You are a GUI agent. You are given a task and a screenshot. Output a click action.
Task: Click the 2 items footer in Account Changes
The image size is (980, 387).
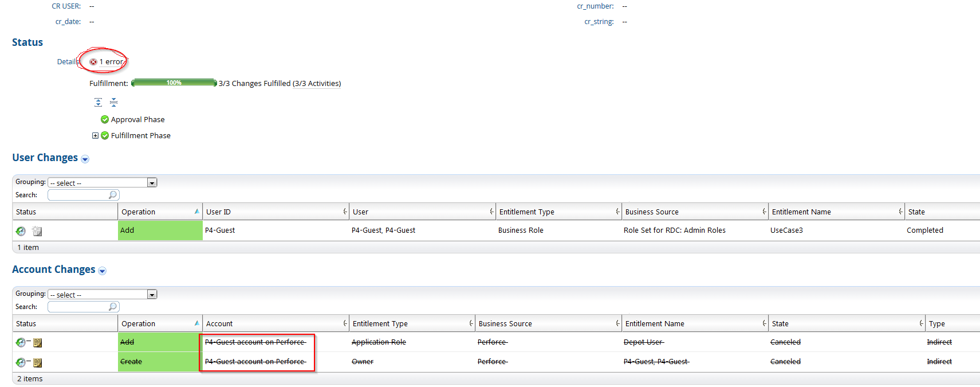(30, 379)
